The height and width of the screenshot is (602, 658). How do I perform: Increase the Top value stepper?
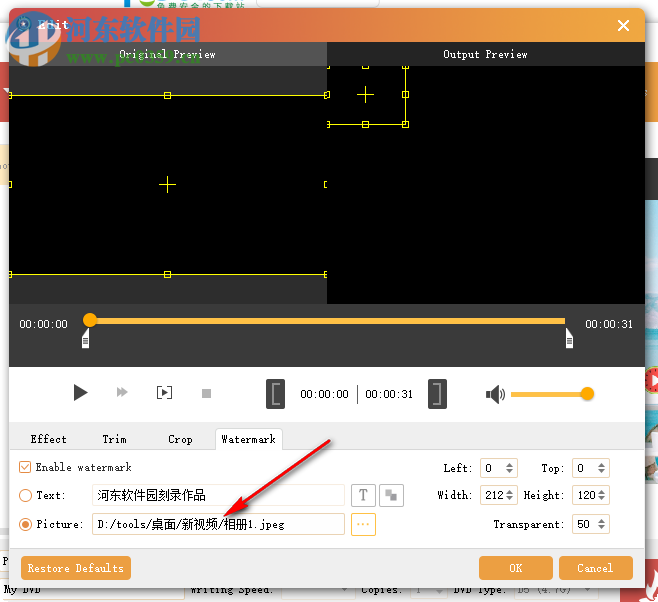[601, 465]
